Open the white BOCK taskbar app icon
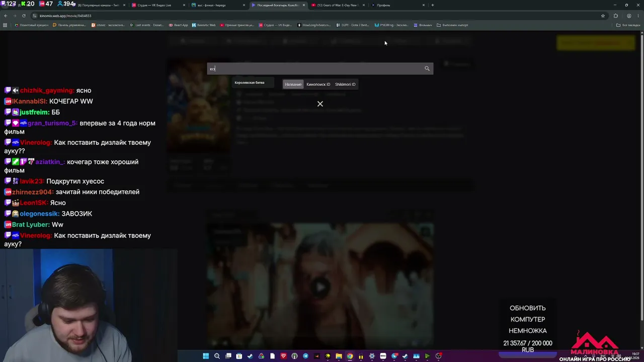This screenshot has width=644, height=362. click(383, 356)
